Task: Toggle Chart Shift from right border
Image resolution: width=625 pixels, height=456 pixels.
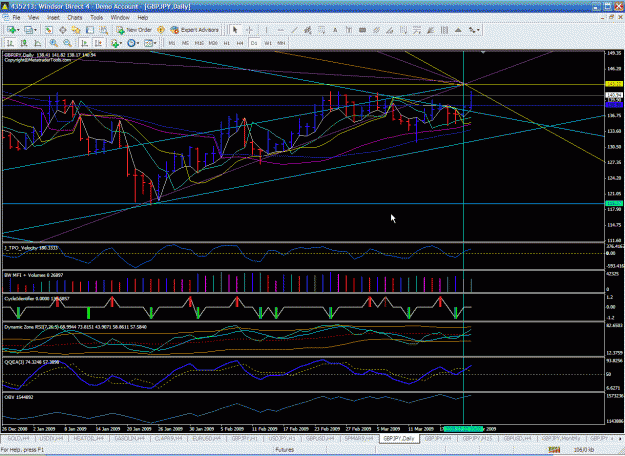Action: [x=98, y=43]
